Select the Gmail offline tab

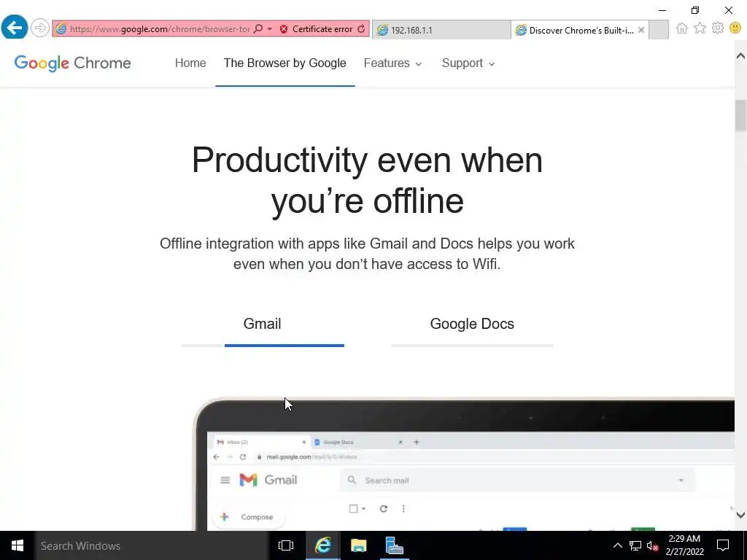click(x=262, y=324)
